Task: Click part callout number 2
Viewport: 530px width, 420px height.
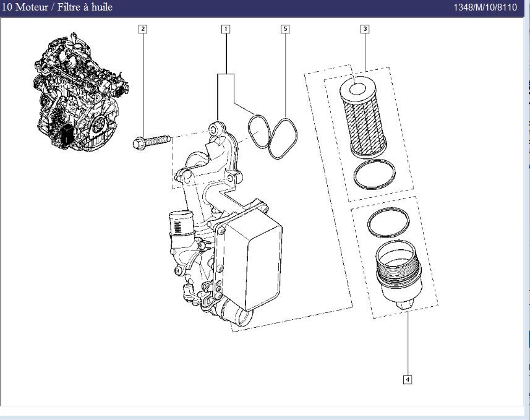Action: point(143,29)
